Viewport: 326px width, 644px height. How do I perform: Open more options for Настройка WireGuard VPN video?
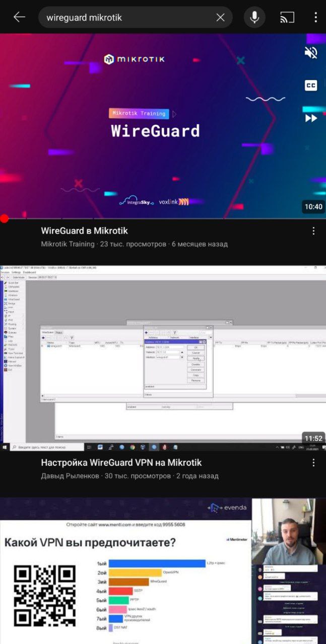point(313,463)
